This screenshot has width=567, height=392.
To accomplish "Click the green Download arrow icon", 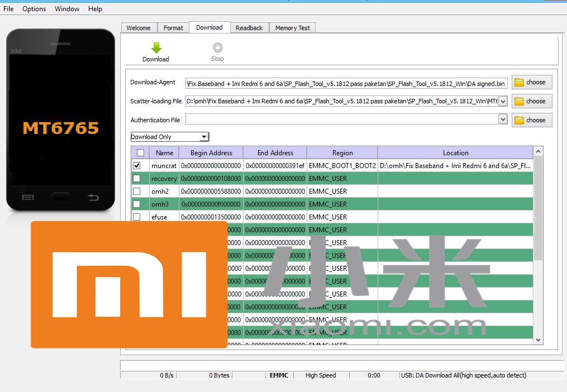I will coord(156,47).
